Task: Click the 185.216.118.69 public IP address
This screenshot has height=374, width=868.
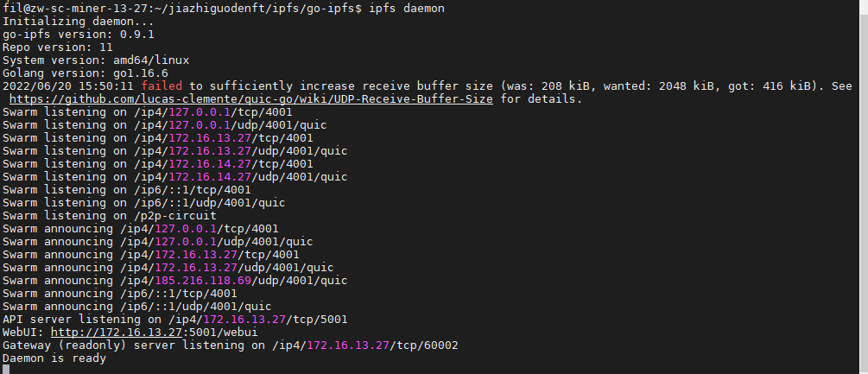Action: pyautogui.click(x=203, y=280)
